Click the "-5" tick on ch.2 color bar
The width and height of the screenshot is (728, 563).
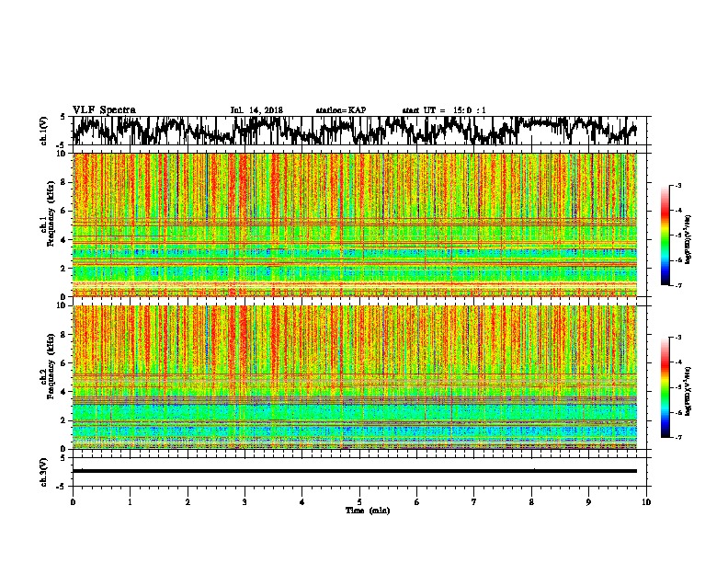pos(677,387)
